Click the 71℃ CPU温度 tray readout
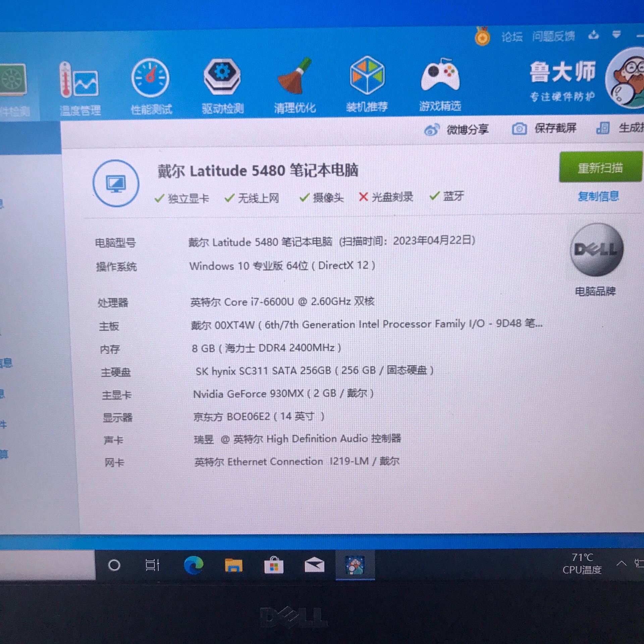The width and height of the screenshot is (644, 644). (582, 563)
